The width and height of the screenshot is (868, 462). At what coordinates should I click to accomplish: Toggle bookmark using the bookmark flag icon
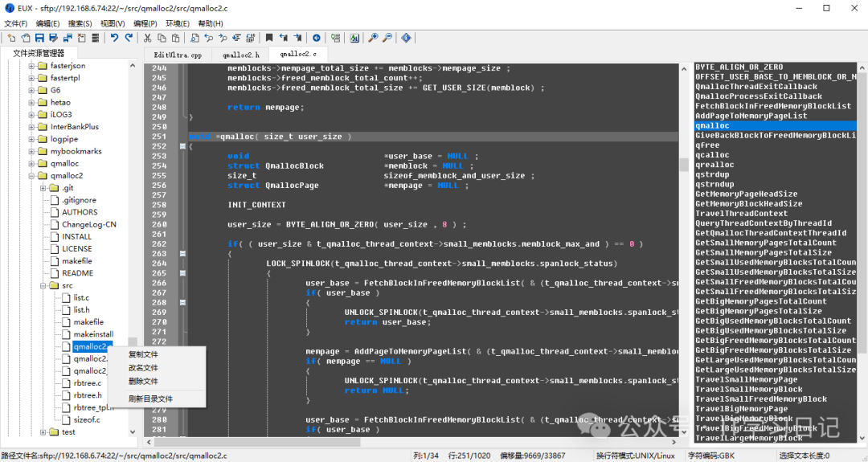(x=270, y=38)
